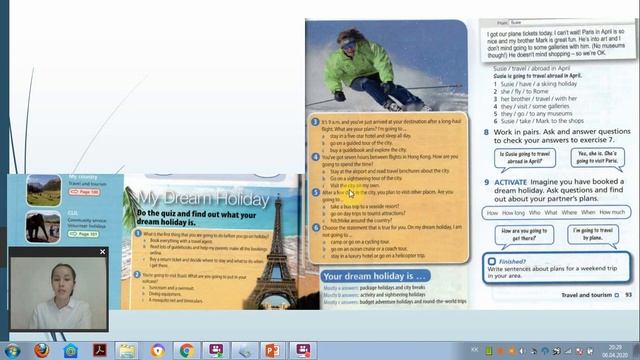Click quiz question number 3 circle

pos(315,122)
